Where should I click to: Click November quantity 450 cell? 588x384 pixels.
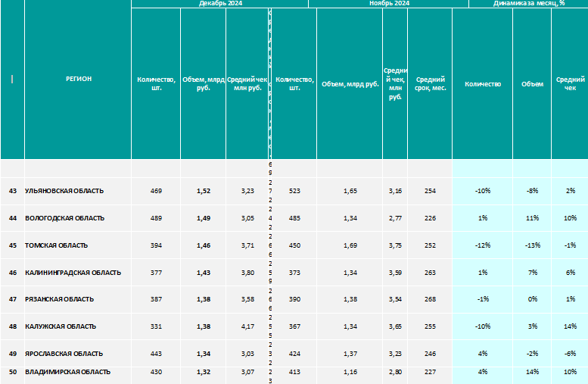coord(294,245)
